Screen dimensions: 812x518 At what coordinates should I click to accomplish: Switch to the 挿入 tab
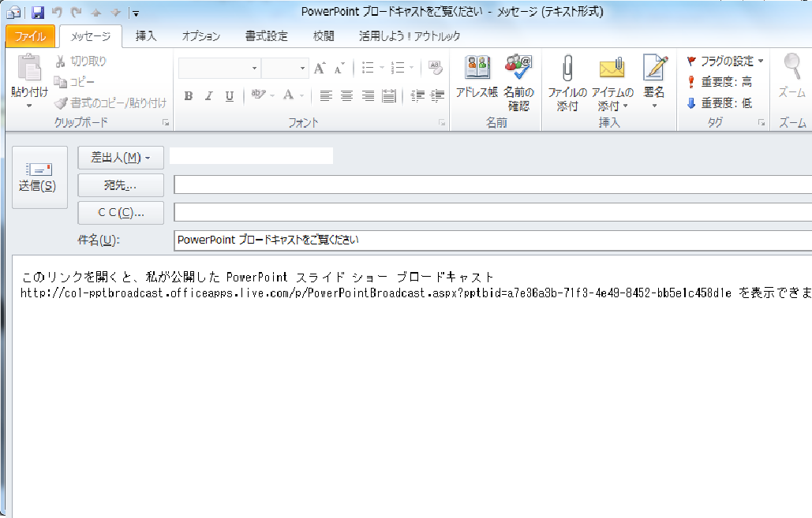[145, 36]
